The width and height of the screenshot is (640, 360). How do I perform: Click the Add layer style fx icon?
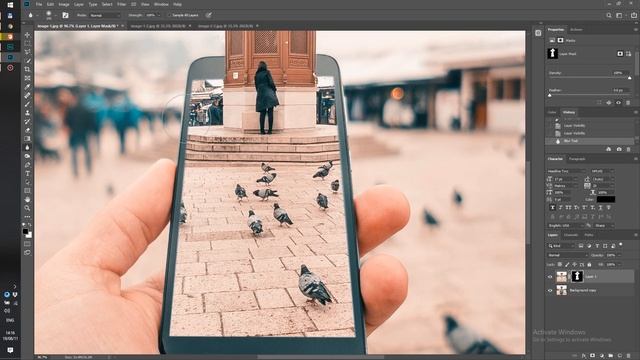pyautogui.click(x=584, y=356)
